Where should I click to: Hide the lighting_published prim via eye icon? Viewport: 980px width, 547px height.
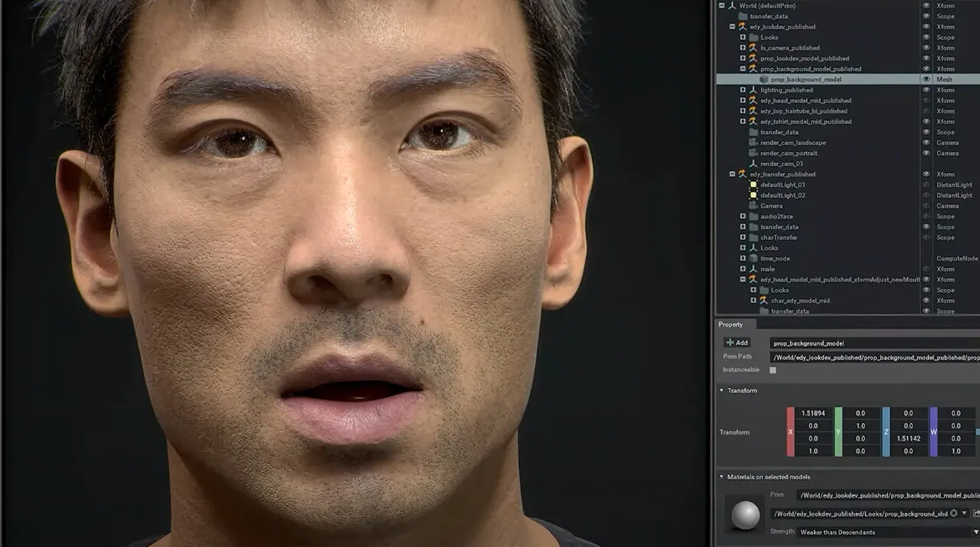click(926, 90)
